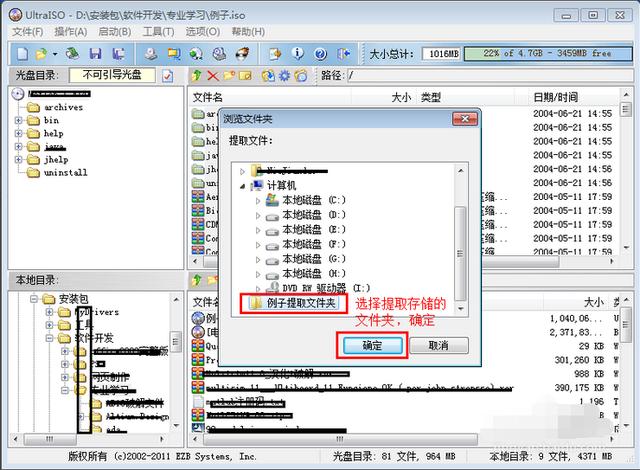The image size is (640, 470).
Task: Click the blue gear properties icon
Action: click(x=284, y=75)
